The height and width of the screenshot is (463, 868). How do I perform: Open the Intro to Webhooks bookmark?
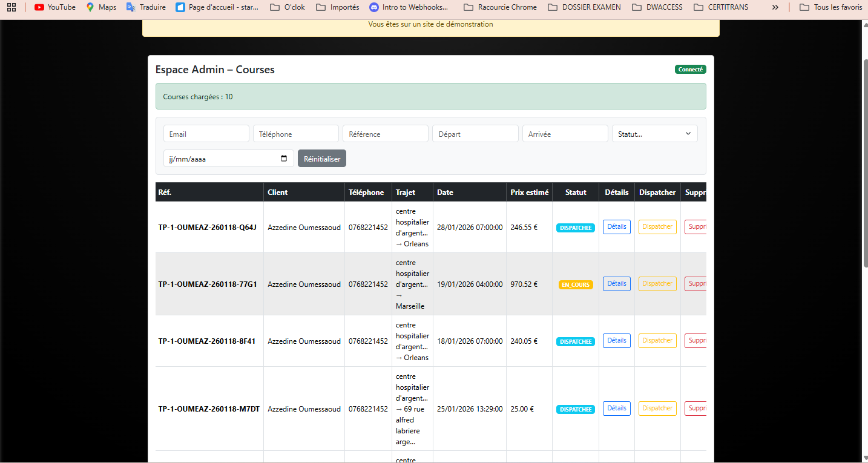pos(409,7)
